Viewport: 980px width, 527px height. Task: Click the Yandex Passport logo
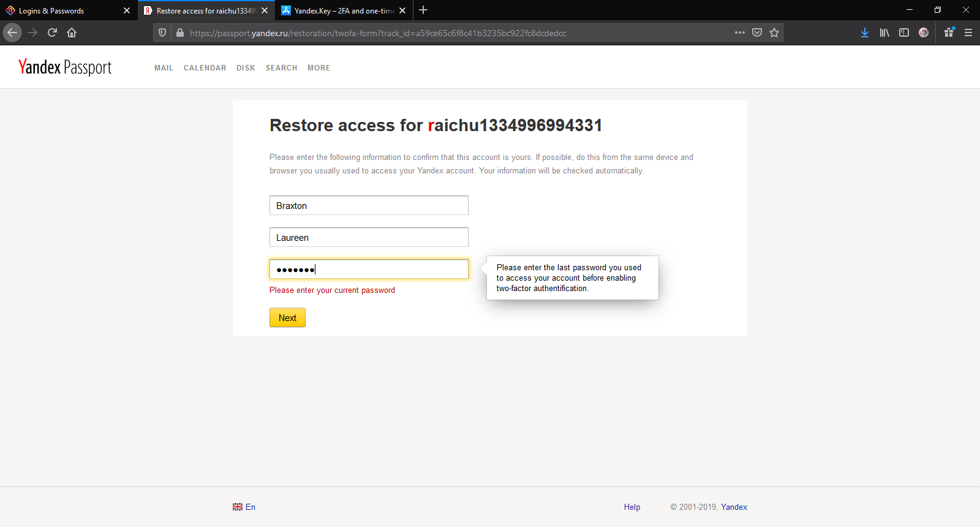[x=65, y=67]
